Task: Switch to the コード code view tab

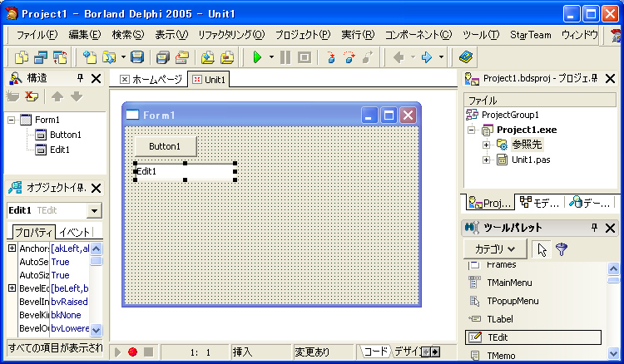Action: 374,352
